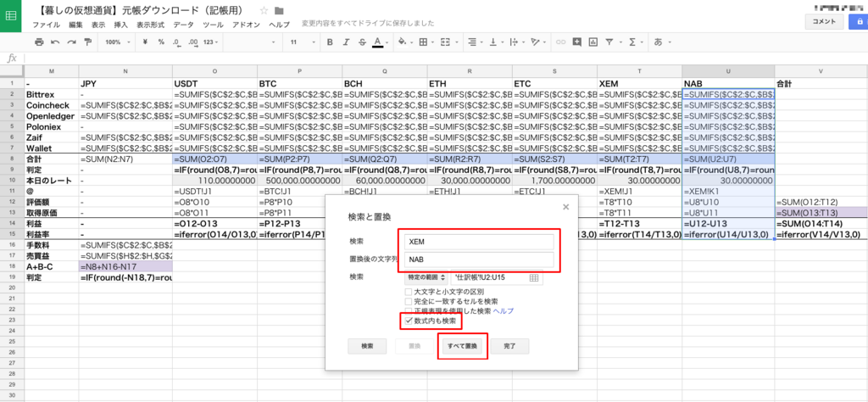Enable 正規表現を使用した検索 checkbox
868x402 pixels.
pos(408,312)
